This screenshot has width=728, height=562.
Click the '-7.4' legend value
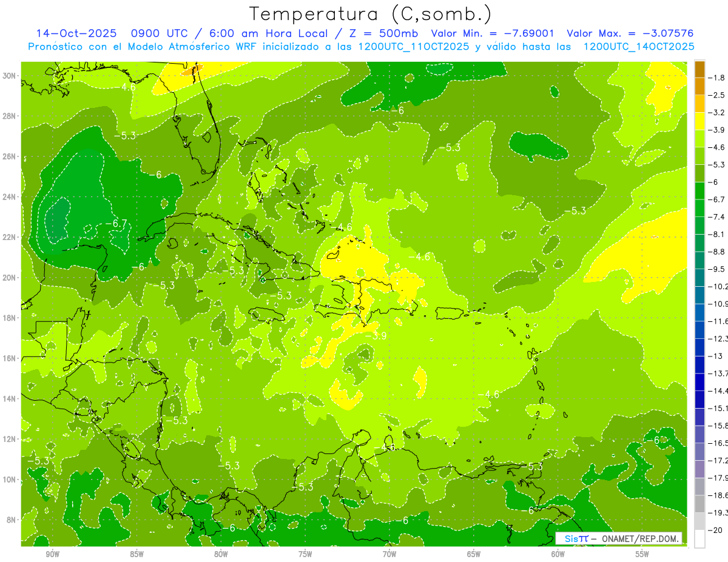coord(717,216)
